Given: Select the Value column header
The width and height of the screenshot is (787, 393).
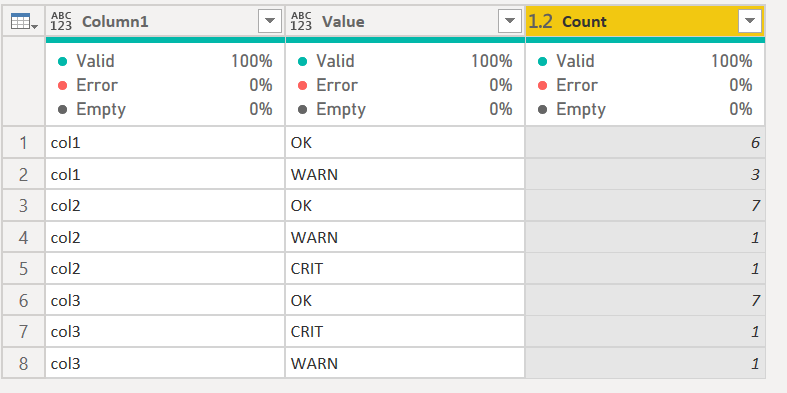Looking at the screenshot, I should [405, 21].
